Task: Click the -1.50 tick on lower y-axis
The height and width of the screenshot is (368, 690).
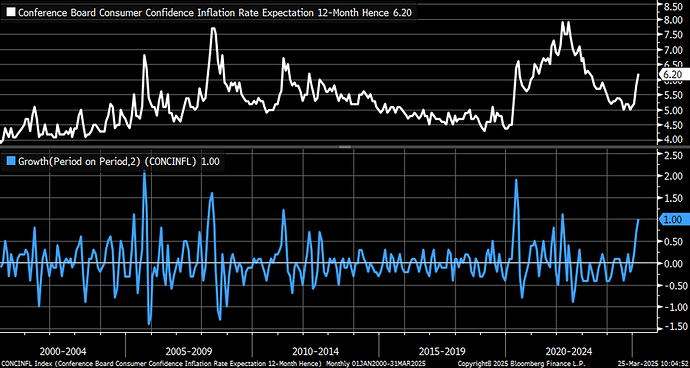Action: [x=674, y=327]
